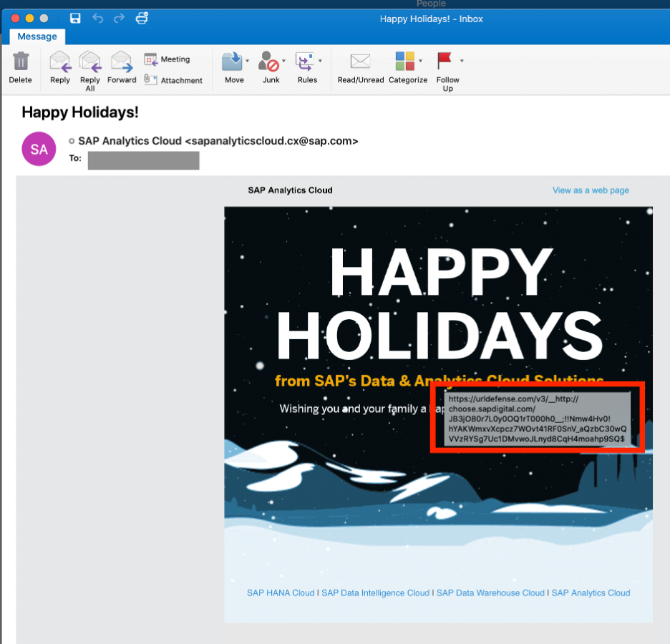Viewport: 670px width, 644px height.
Task: Click the Print icon in title bar
Action: tap(142, 19)
